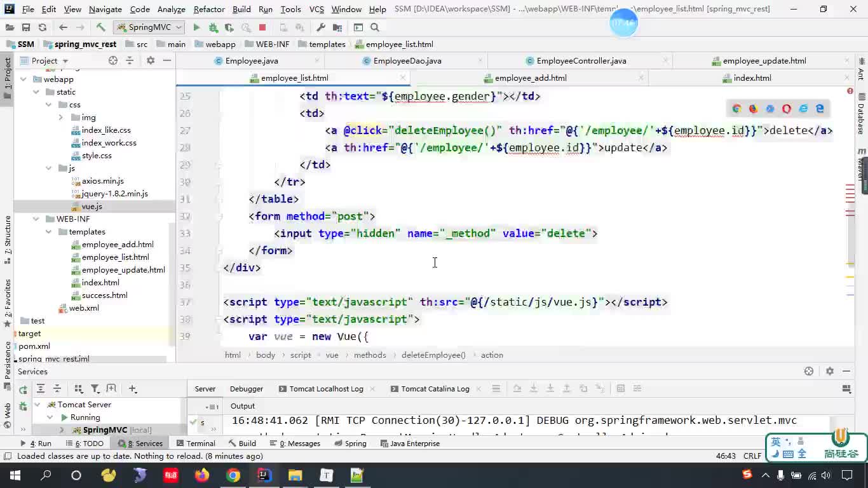This screenshot has width=868, height=488.
Task: Collapse the js folder
Action: [x=49, y=168]
